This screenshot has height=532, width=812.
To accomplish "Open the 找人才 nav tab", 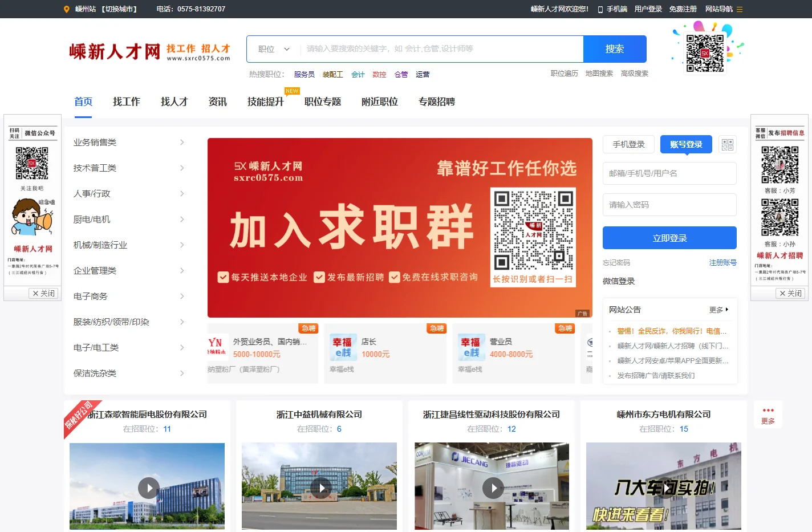I will coord(174,101).
